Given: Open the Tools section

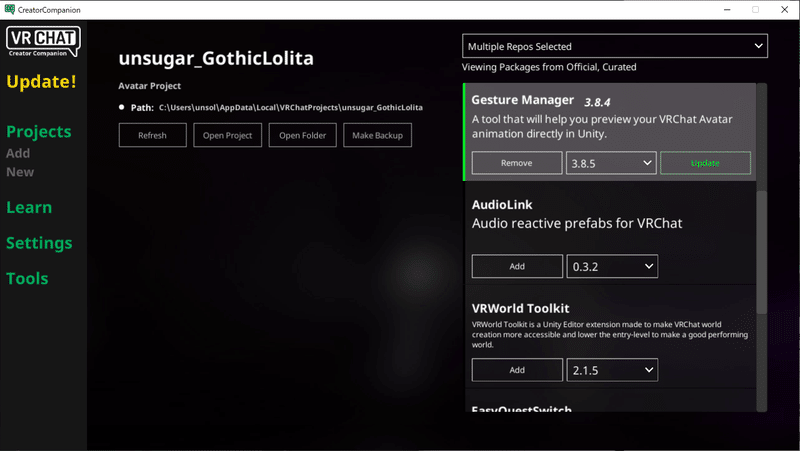Looking at the screenshot, I should [27, 278].
